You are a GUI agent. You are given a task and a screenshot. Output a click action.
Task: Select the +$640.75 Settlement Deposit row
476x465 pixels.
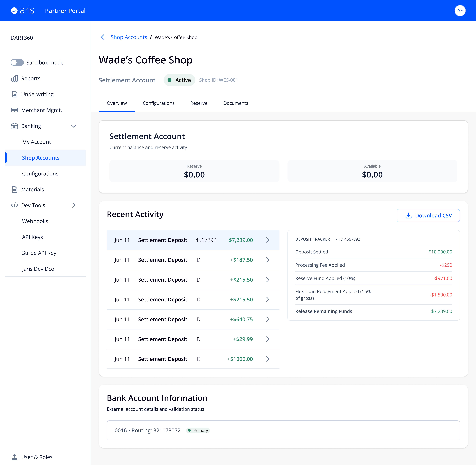193,319
